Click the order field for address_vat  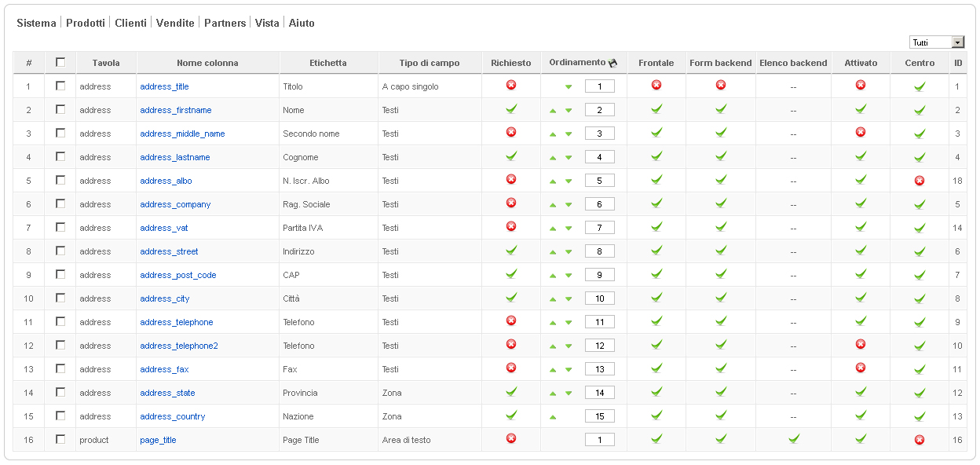click(x=600, y=228)
